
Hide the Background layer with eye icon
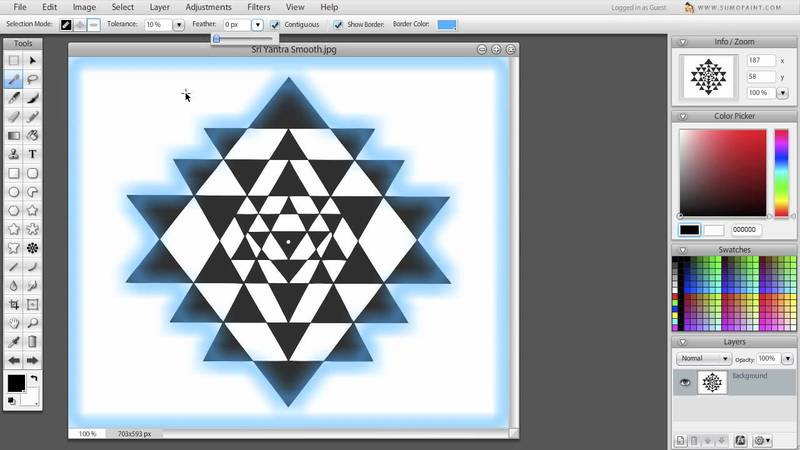point(685,382)
